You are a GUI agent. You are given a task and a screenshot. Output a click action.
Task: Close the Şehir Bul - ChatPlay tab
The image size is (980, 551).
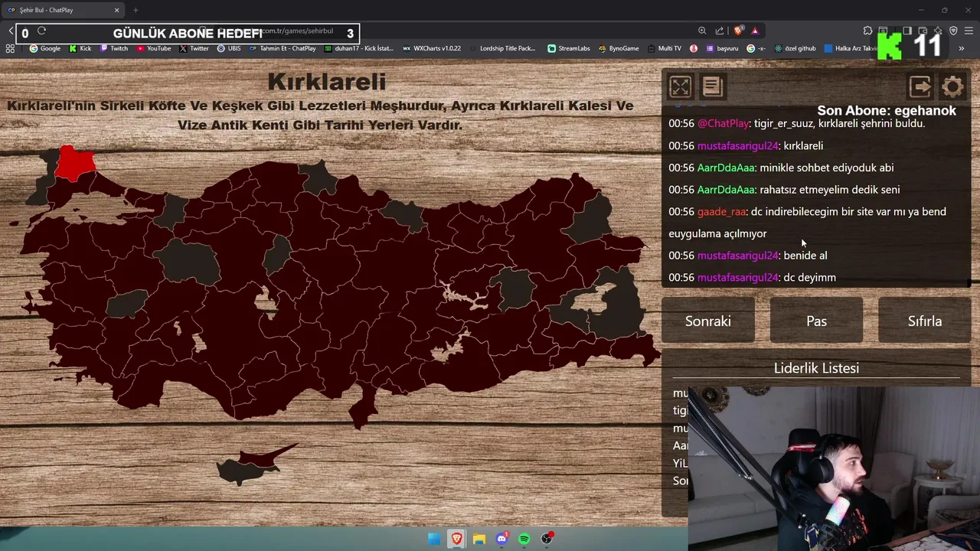tap(117, 10)
